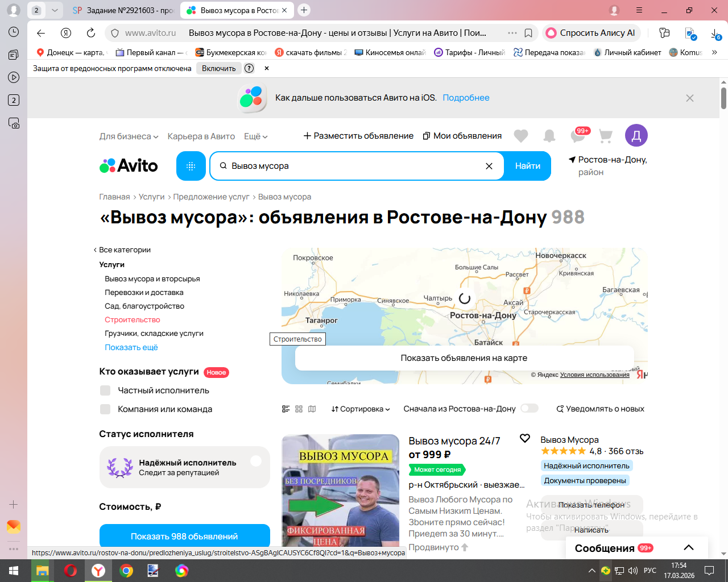Viewport: 728px width, 582px height.
Task: Click 'Показать 988 объявлений' button
Action: (184, 537)
